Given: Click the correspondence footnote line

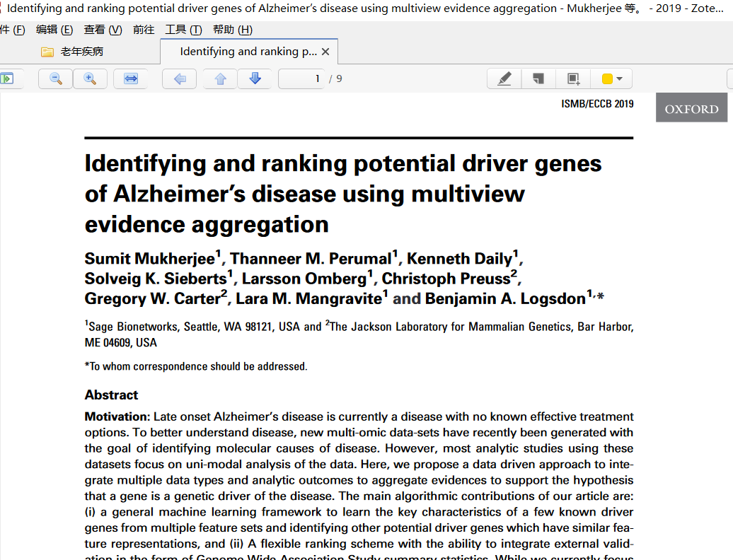Looking at the screenshot, I should pos(196,366).
